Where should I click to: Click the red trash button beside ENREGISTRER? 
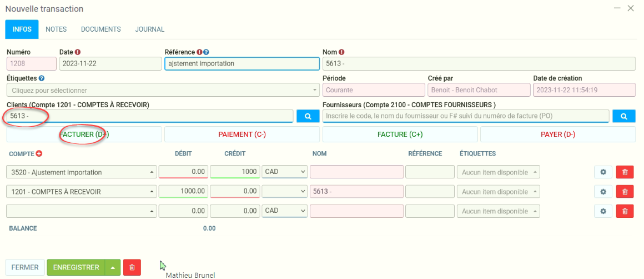click(x=132, y=267)
